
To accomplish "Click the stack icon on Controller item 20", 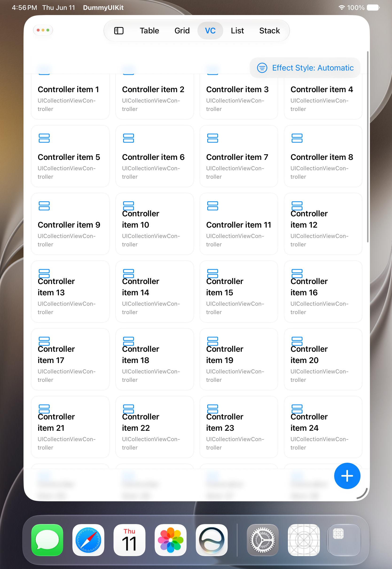I will tap(297, 341).
